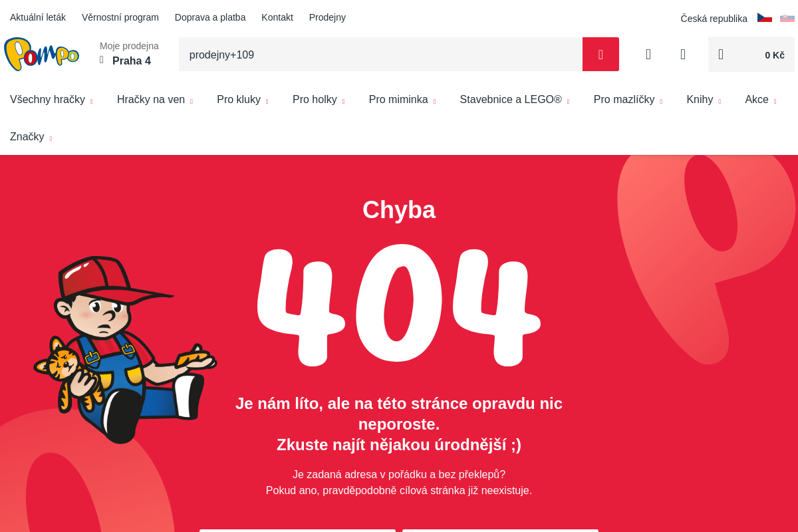Screen dimensions: 798x532
Task: Select the Czech flag icon
Action: [x=765, y=18]
